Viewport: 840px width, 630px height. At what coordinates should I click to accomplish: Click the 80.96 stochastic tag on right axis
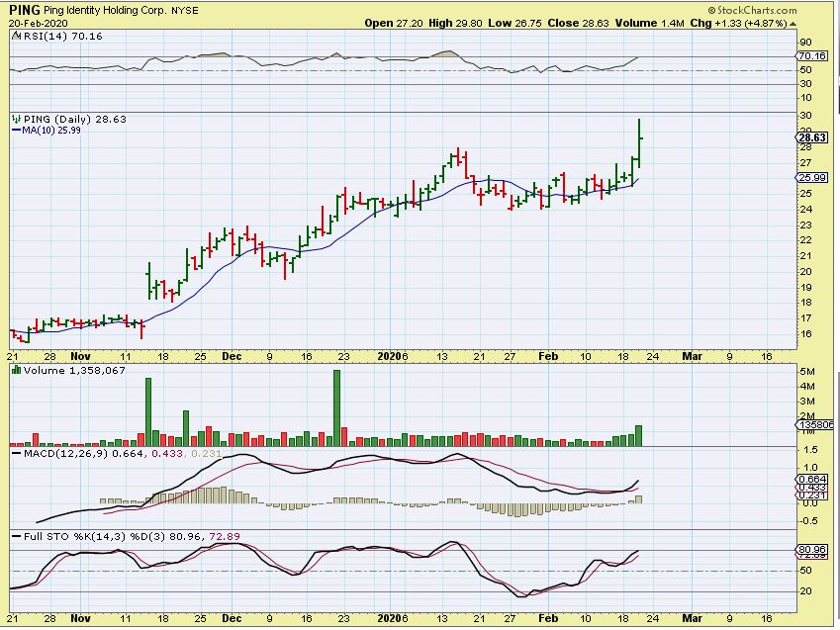[811, 550]
